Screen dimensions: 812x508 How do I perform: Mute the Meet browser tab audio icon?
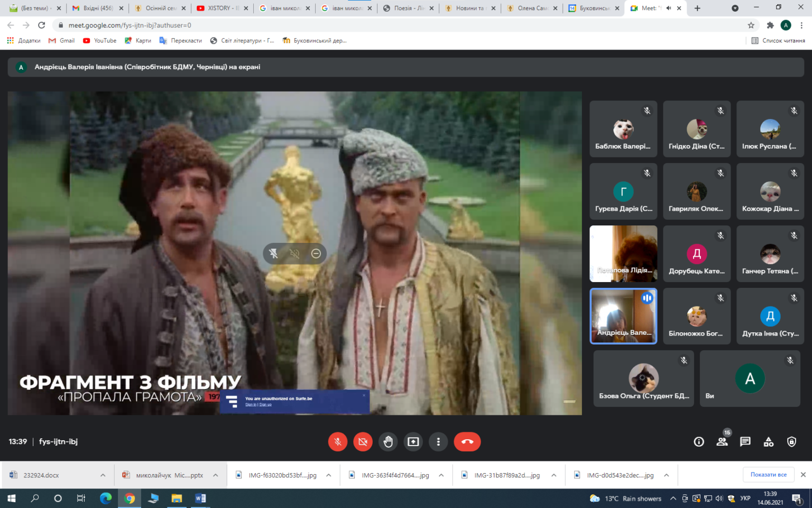[669, 8]
